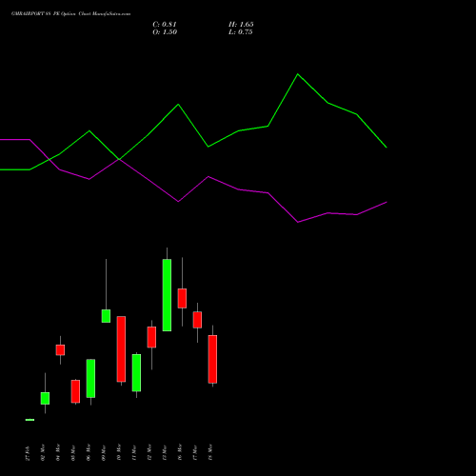
Task: Click the 10 Mar tall red candlestick
Action: [121, 349]
